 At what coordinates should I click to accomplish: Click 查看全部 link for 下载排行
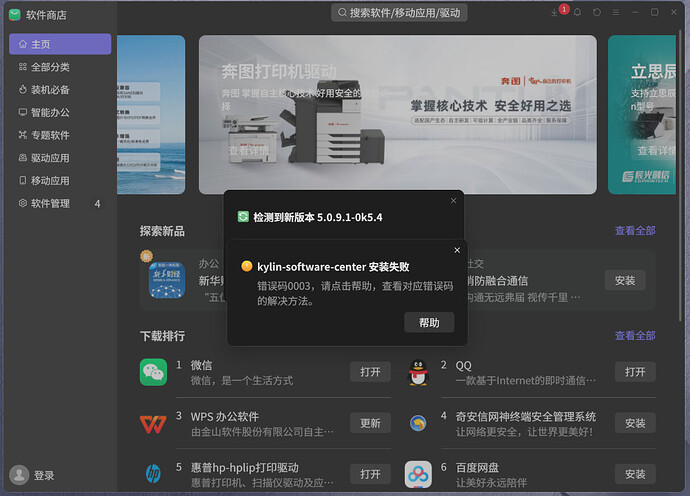coord(635,336)
